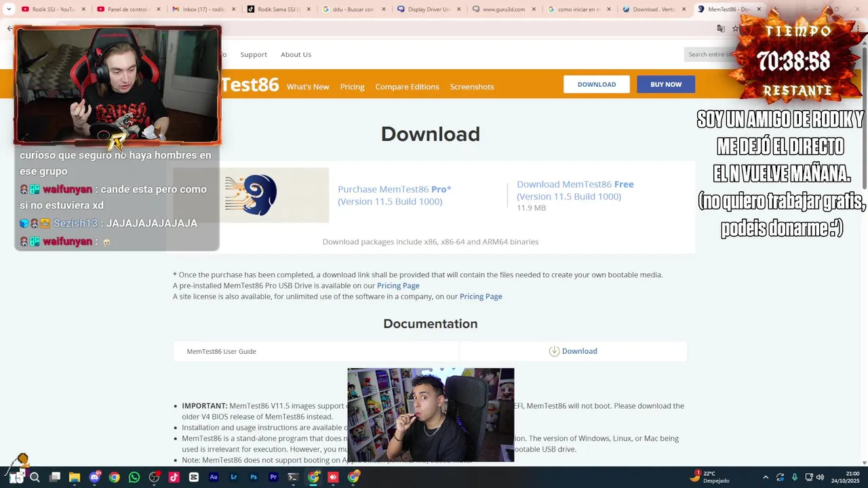
Task: Click Download MemTest86 Free link
Action: click(x=575, y=190)
